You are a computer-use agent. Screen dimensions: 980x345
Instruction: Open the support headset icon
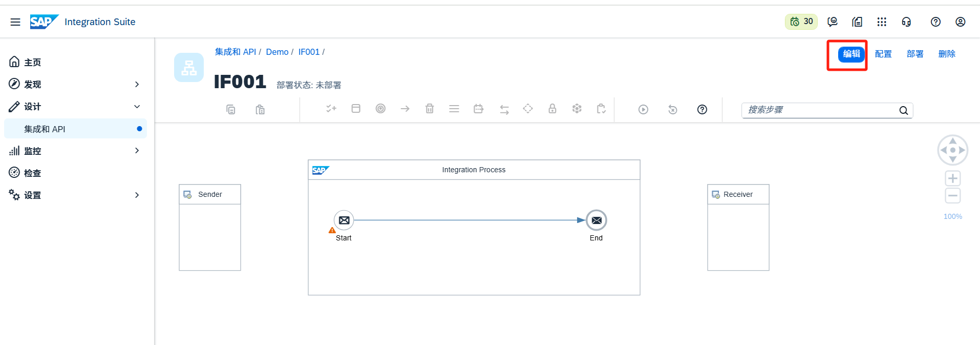(906, 22)
